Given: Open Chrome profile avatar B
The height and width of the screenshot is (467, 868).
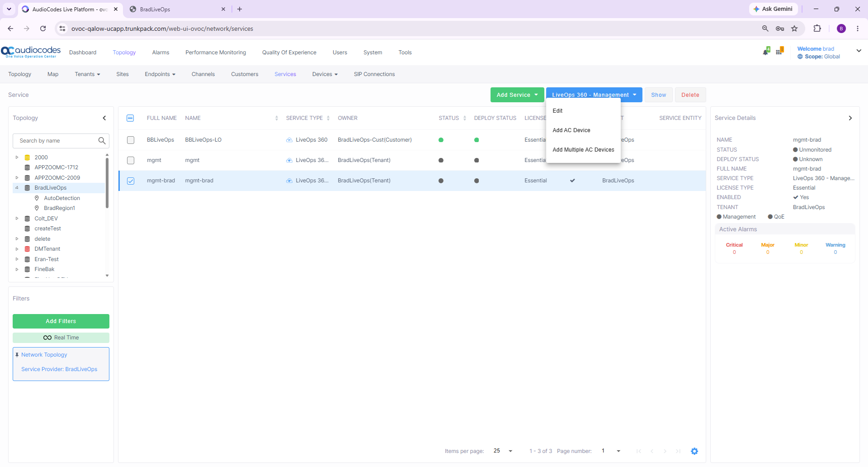Looking at the screenshot, I should pyautogui.click(x=841, y=29).
